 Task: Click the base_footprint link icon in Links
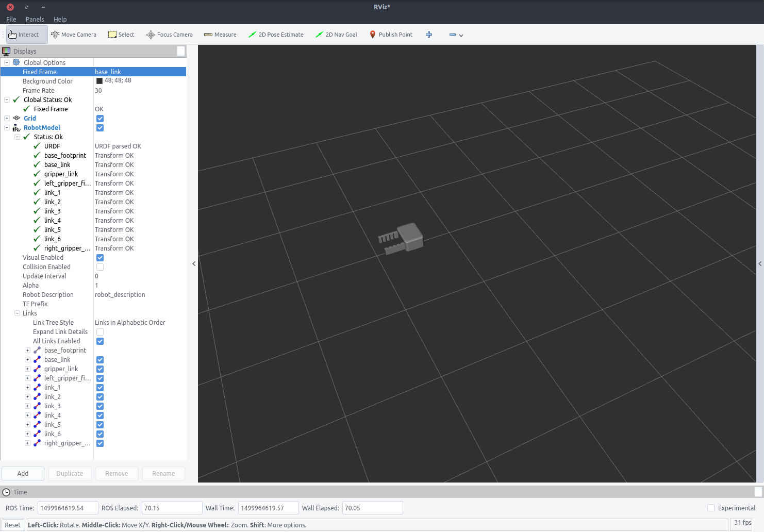pos(37,350)
